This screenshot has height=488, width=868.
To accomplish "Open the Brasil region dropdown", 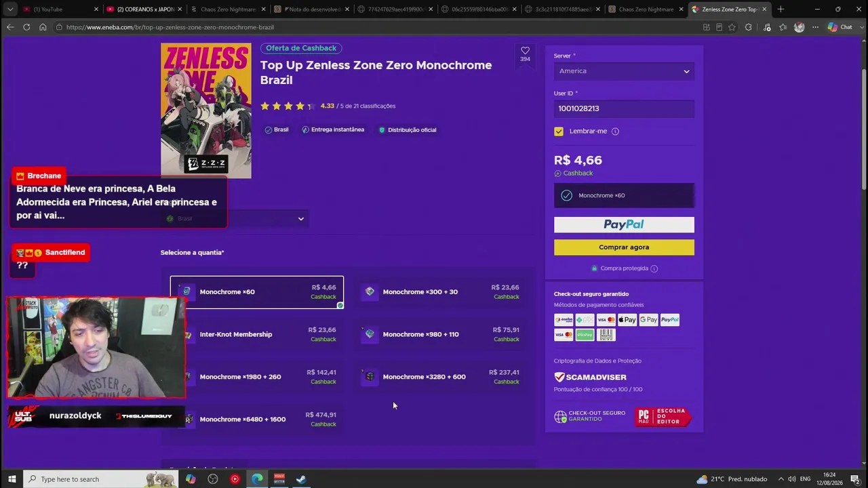I will (x=235, y=218).
